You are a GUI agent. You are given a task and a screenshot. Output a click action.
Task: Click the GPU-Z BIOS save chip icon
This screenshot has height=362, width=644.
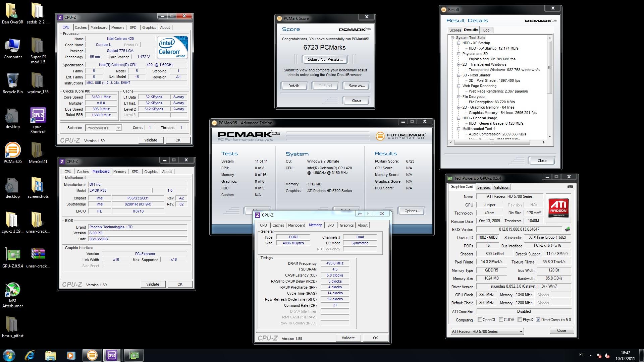click(x=568, y=229)
